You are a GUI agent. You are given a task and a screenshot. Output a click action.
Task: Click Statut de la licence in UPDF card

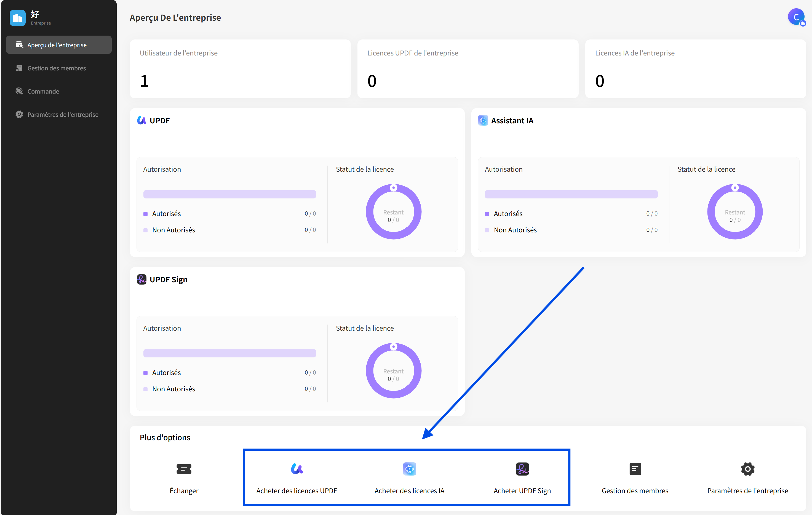[365, 169]
